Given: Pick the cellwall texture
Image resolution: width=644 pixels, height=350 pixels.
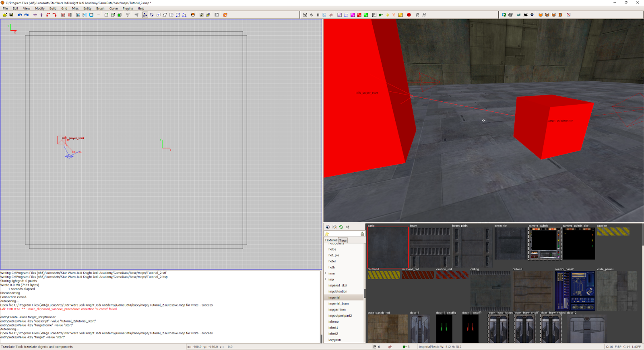Looking at the screenshot, I should 532,291.
